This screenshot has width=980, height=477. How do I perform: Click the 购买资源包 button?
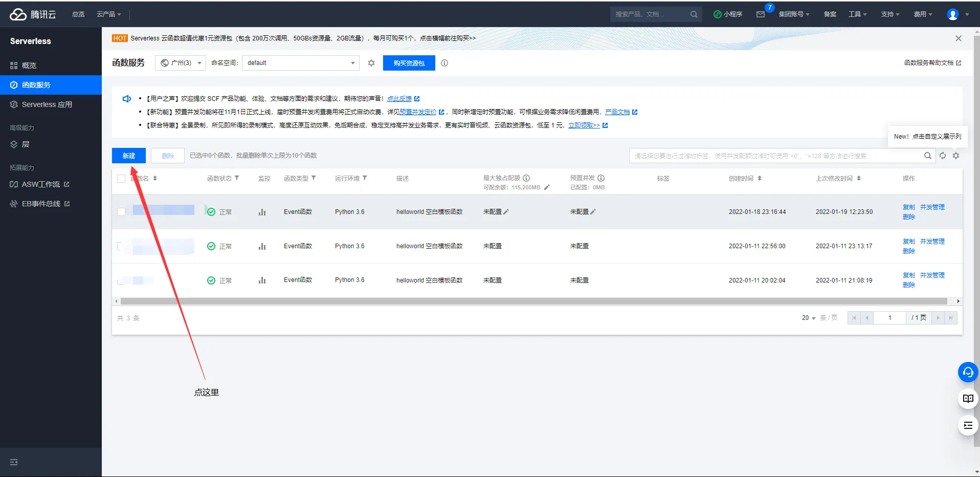click(x=409, y=63)
